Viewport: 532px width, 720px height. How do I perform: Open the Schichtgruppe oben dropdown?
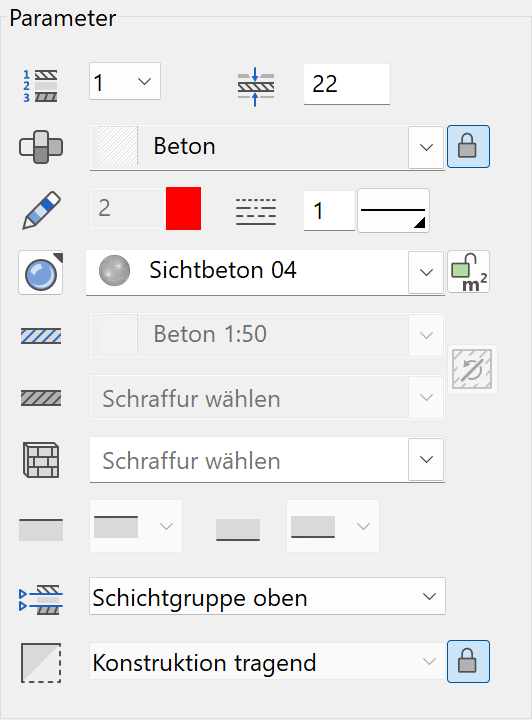click(267, 596)
